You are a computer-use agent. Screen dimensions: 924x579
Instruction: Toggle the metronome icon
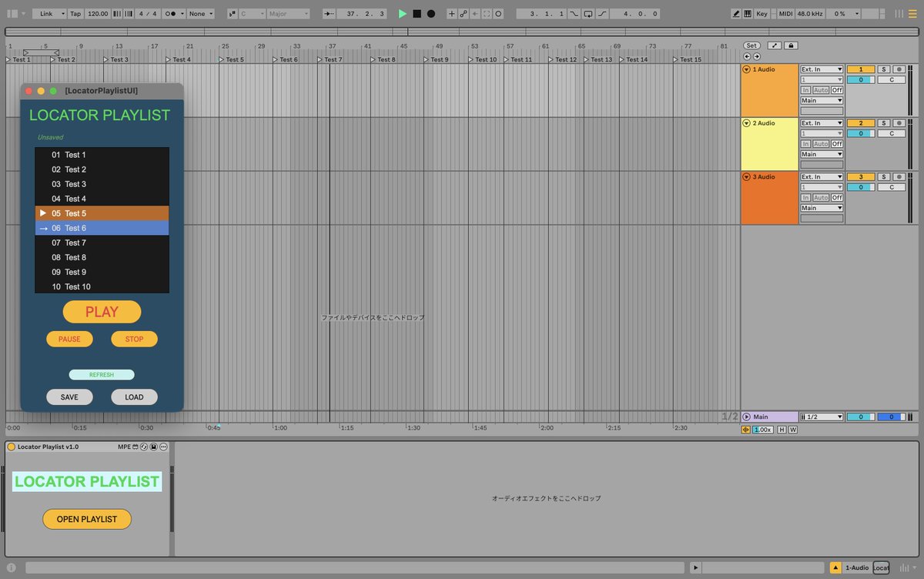click(169, 14)
